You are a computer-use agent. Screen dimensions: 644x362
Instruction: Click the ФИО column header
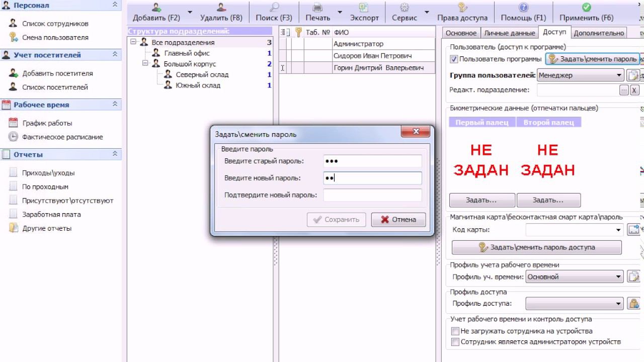click(x=384, y=32)
